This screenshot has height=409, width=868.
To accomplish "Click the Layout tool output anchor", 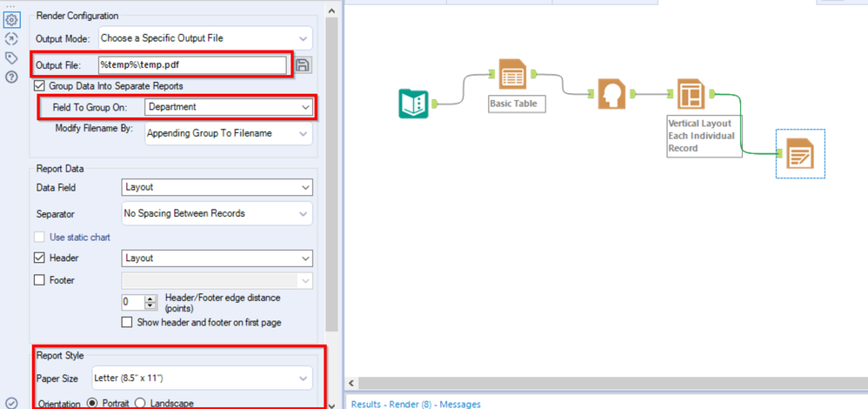I will tap(712, 94).
